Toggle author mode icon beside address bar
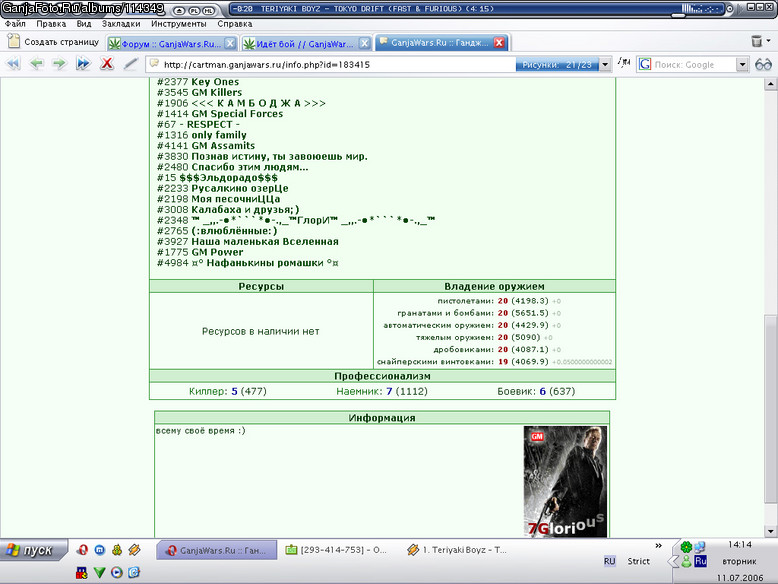 pyautogui.click(x=624, y=64)
